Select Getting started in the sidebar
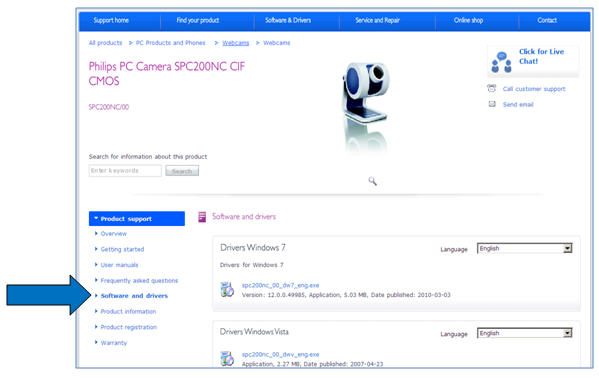 (x=122, y=249)
